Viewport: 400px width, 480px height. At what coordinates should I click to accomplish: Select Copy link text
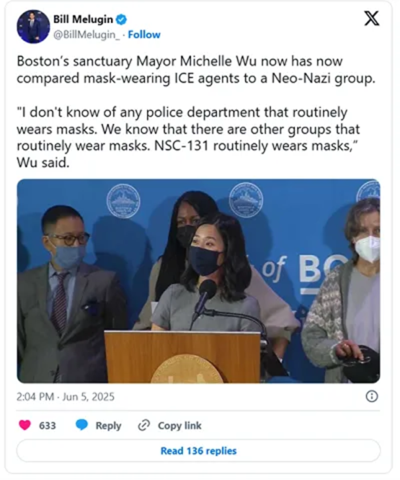(180, 426)
